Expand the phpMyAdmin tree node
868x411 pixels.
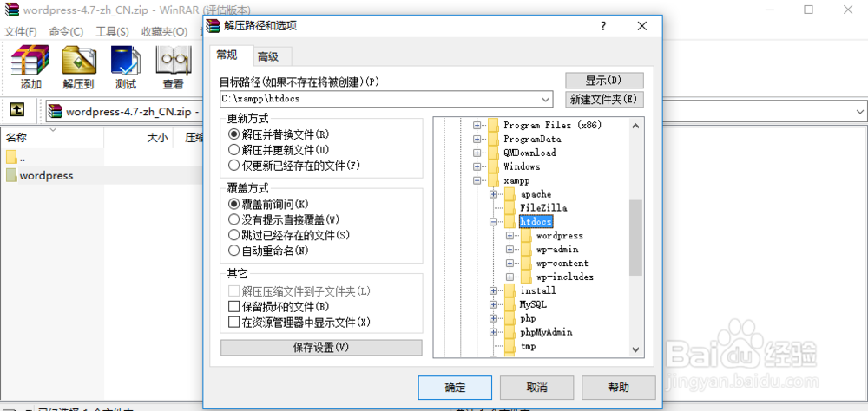(x=493, y=332)
